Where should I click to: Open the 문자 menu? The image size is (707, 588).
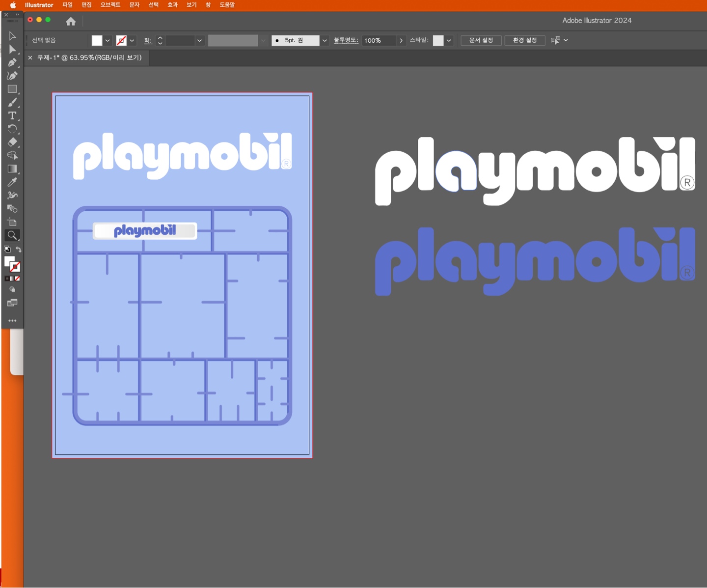[x=134, y=5]
